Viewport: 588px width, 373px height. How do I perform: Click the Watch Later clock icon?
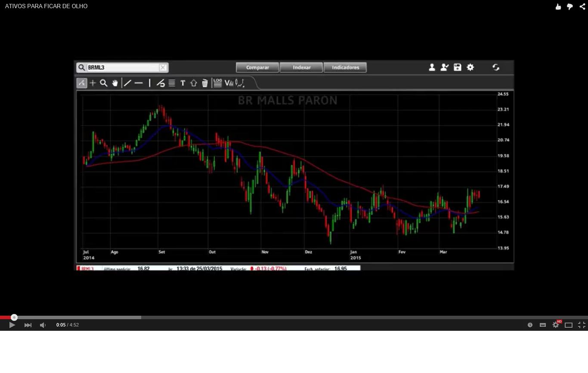[x=530, y=325]
